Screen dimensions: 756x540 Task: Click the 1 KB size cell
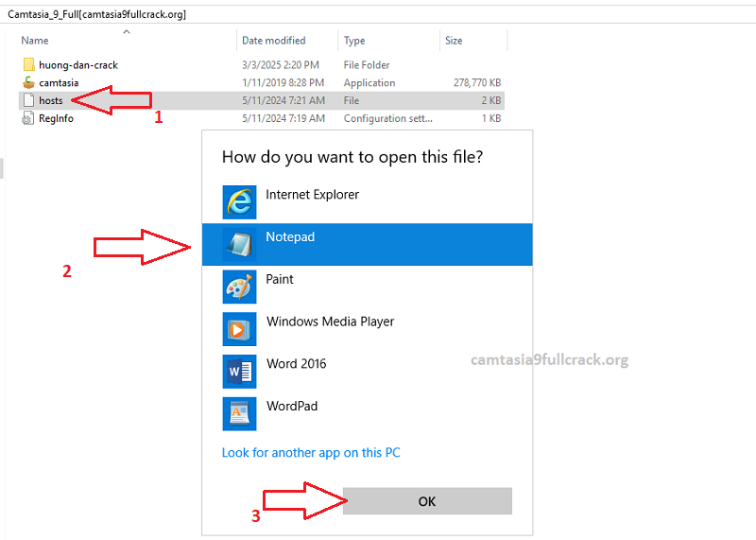491,118
